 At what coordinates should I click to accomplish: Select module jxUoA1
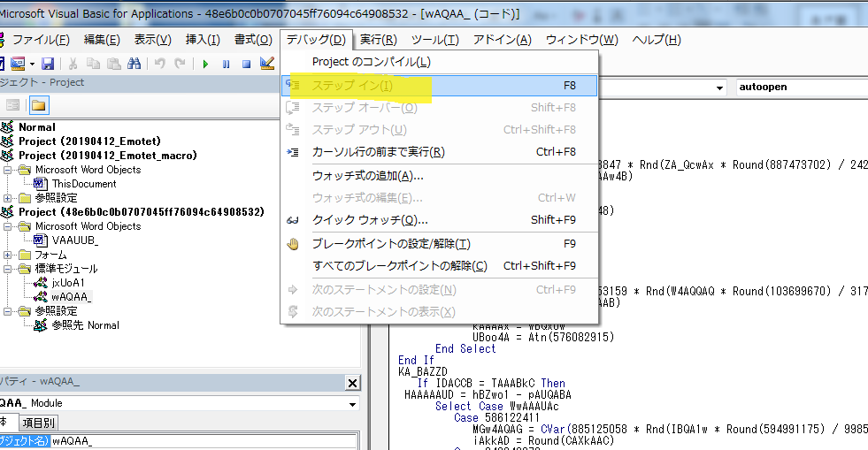point(68,283)
